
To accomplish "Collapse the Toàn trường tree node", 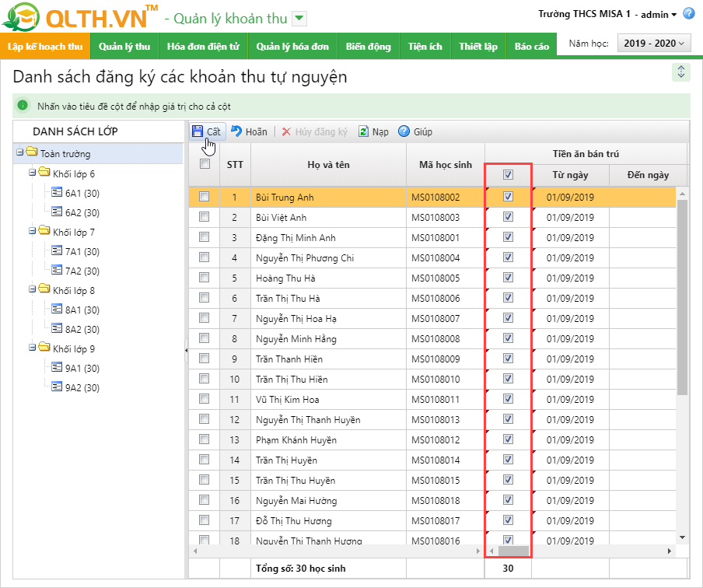I will click(19, 152).
